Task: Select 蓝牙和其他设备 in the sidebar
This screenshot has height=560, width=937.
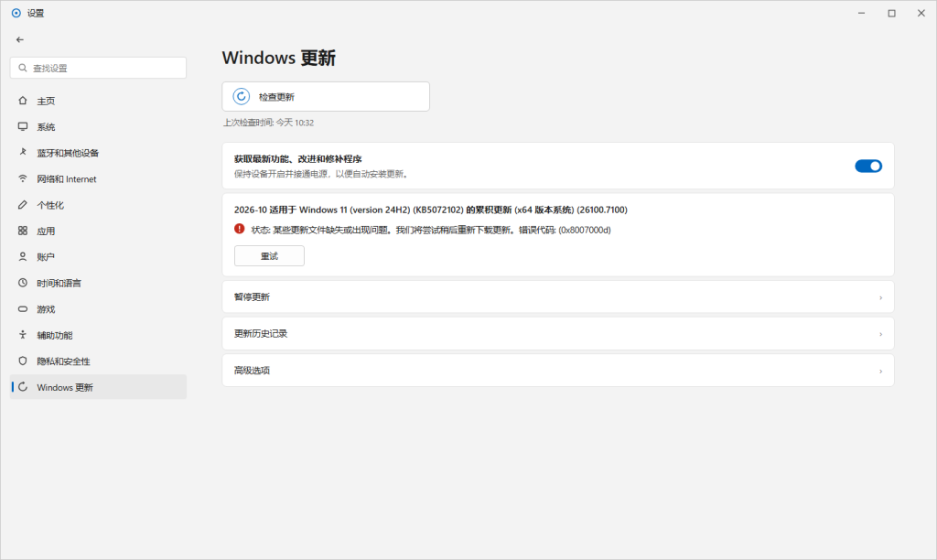Action: 98,153
